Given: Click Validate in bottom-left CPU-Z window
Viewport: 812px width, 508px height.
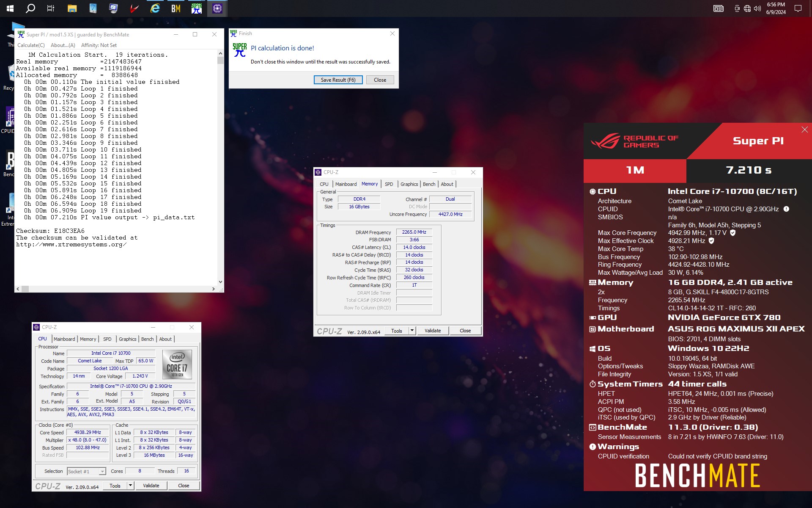Looking at the screenshot, I should pos(151,486).
